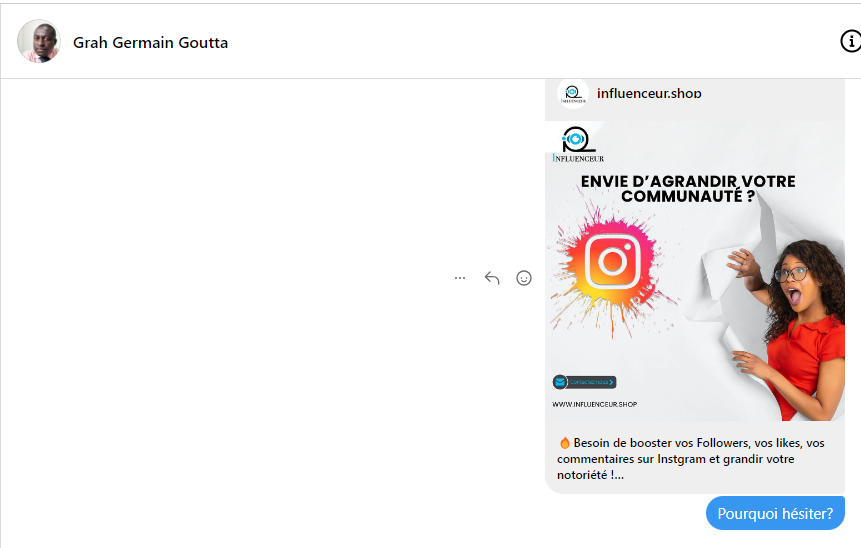Click the reply arrow beside the shared post

click(492, 278)
